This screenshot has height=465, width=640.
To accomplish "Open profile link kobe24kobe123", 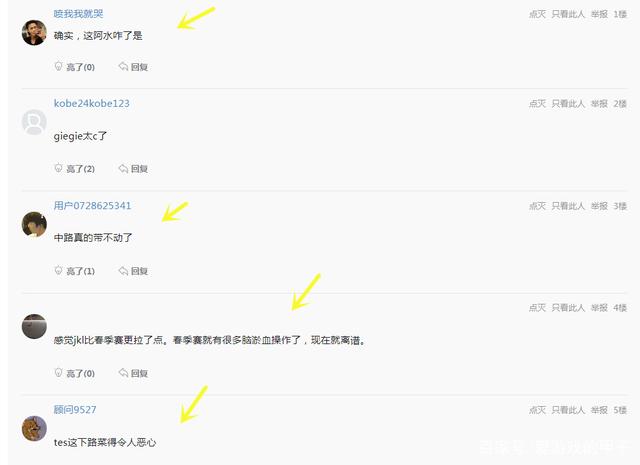I will 91,103.
